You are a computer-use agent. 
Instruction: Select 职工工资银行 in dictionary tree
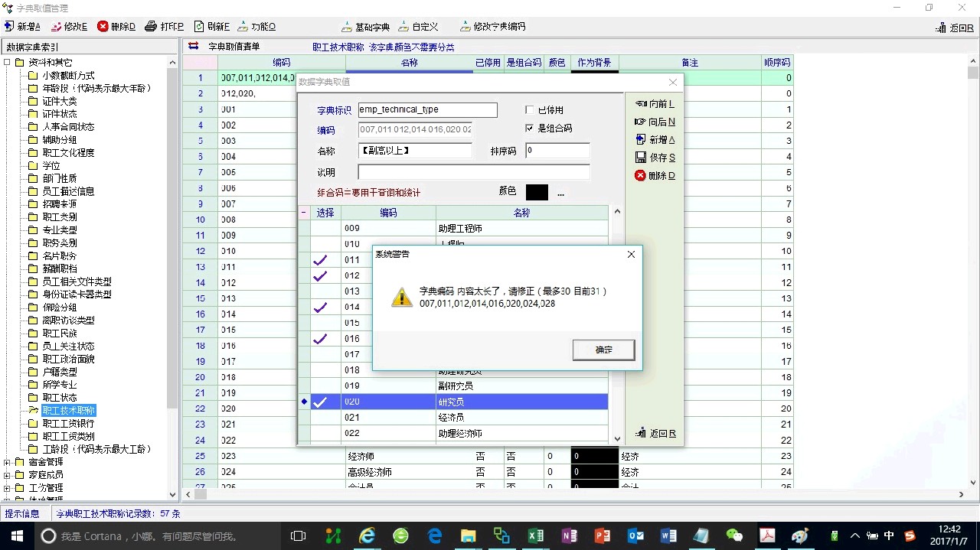(x=68, y=424)
